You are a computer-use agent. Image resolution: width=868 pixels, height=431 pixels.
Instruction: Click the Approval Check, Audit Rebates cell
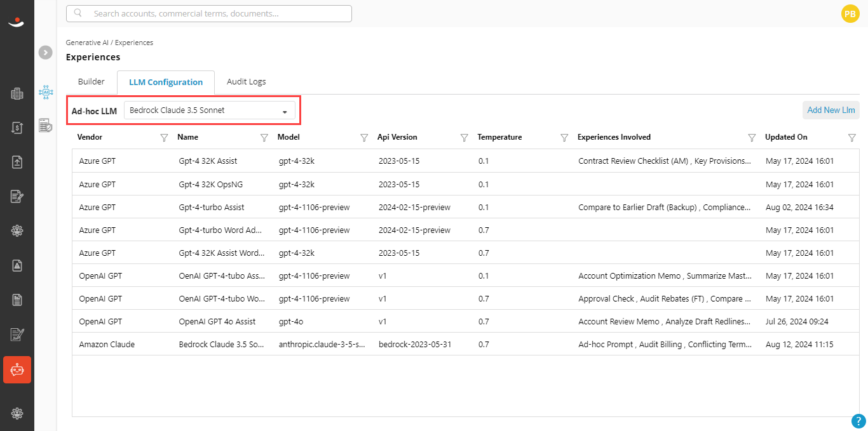pos(665,298)
